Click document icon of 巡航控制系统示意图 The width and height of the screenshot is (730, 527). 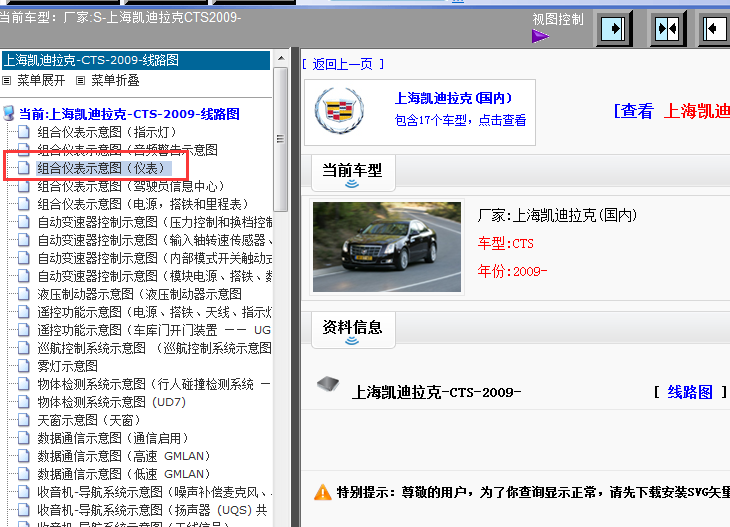point(24,348)
